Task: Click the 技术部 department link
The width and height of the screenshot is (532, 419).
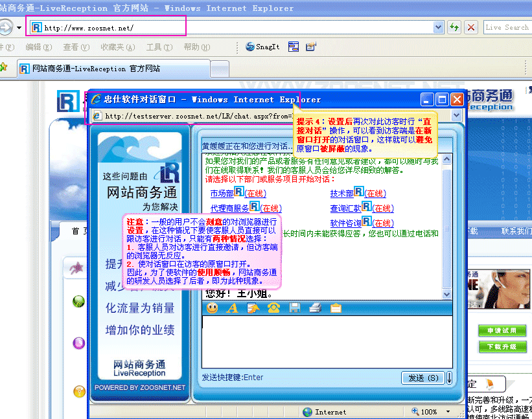Action: (341, 193)
